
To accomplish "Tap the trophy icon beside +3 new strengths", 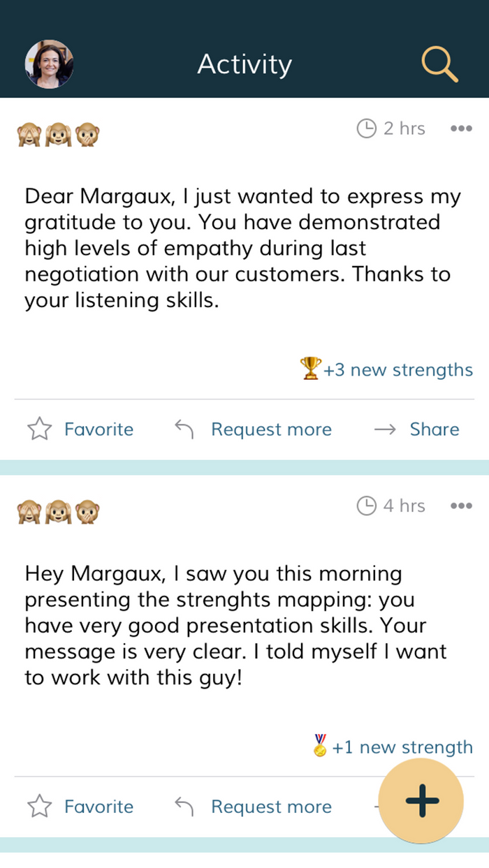I will [311, 368].
